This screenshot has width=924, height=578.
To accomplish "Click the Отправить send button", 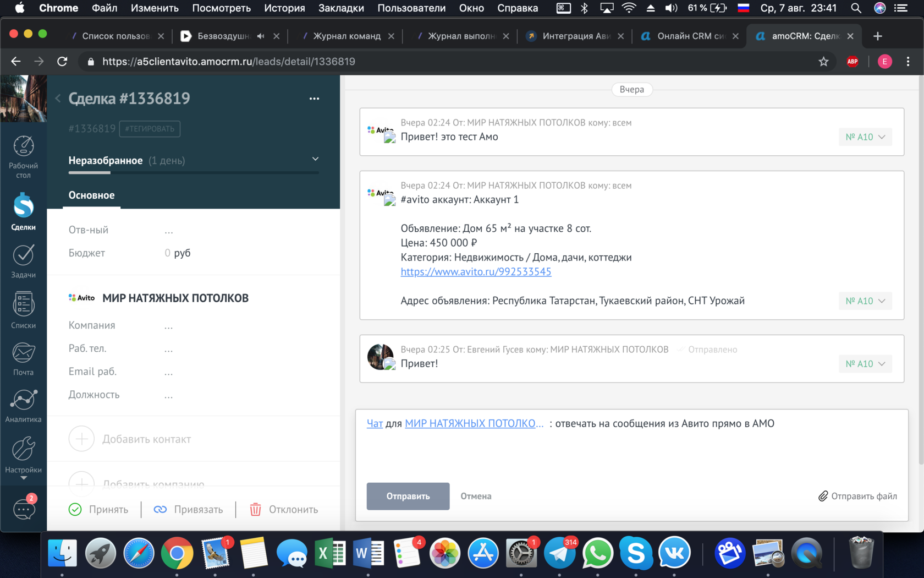I will (408, 496).
